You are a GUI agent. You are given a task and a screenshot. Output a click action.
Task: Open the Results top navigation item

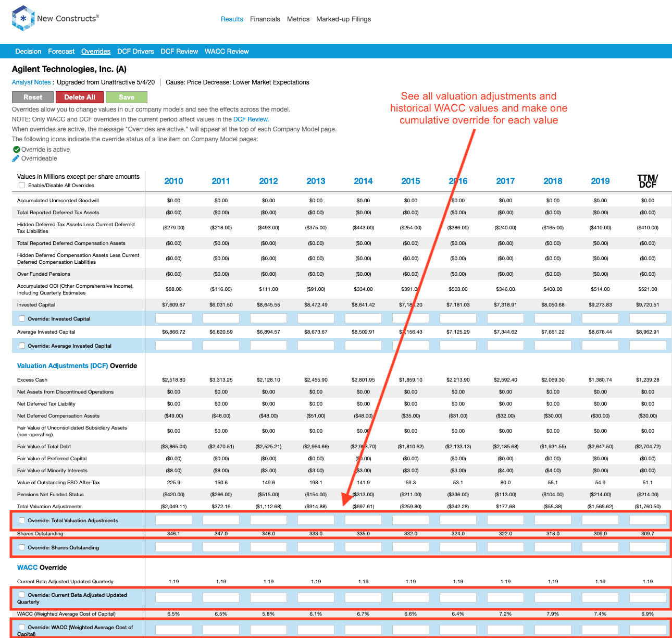point(232,19)
